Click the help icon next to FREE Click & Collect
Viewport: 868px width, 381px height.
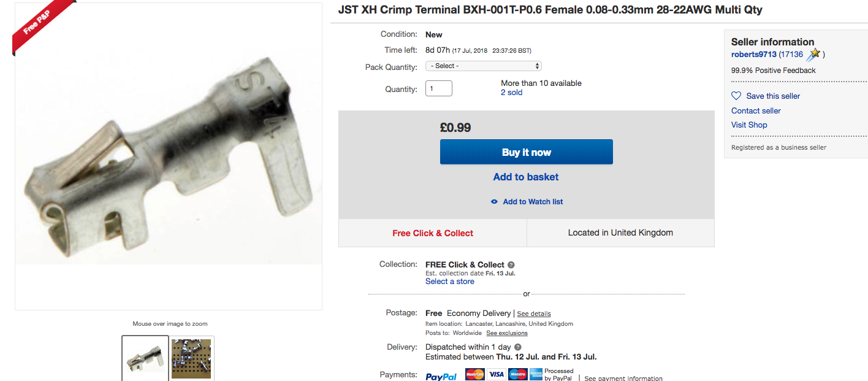tap(511, 265)
